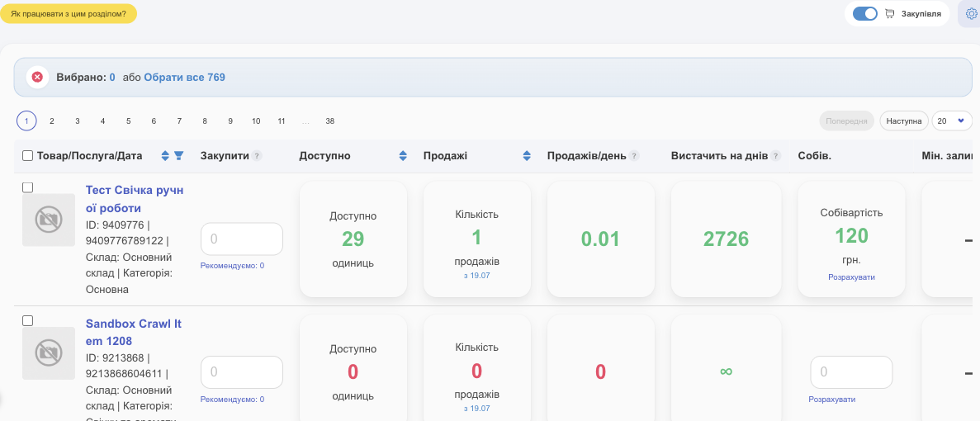Click the Кількість 0 продажів card

coord(477,368)
